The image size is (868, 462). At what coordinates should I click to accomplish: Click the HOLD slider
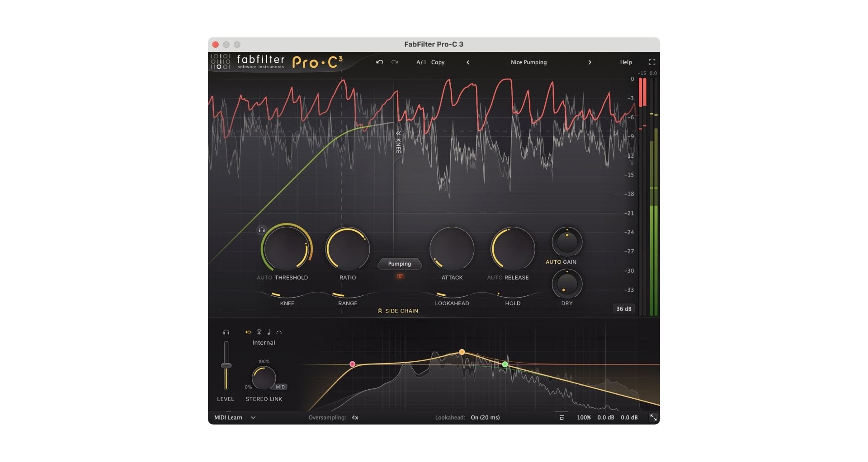tap(513, 295)
